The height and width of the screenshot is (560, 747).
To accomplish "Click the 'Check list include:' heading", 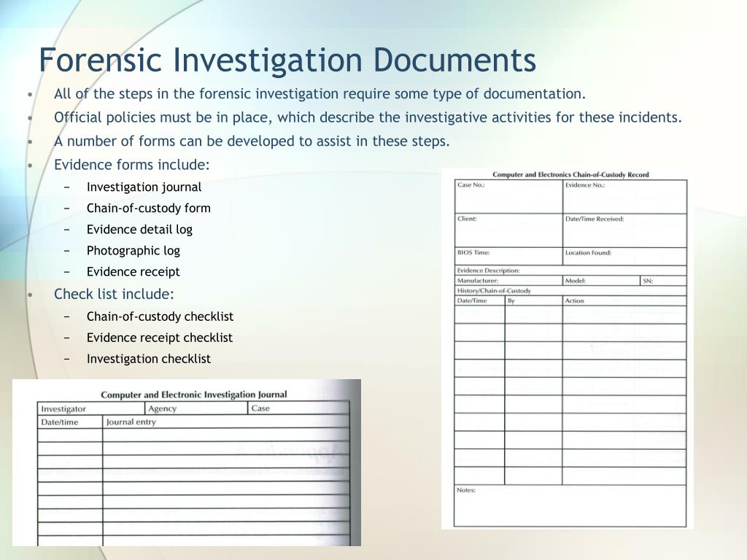I will [x=114, y=294].
